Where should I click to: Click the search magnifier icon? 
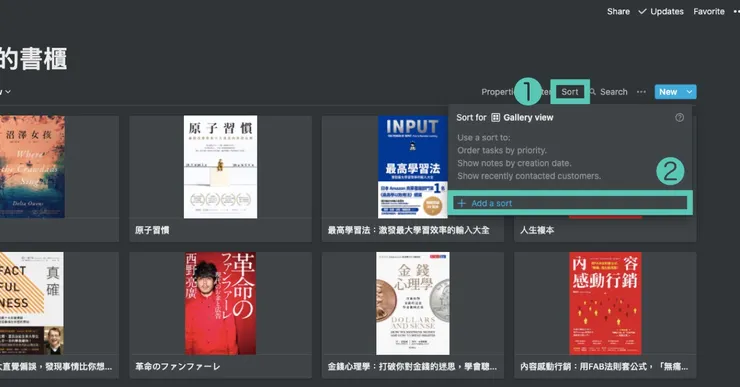click(593, 92)
